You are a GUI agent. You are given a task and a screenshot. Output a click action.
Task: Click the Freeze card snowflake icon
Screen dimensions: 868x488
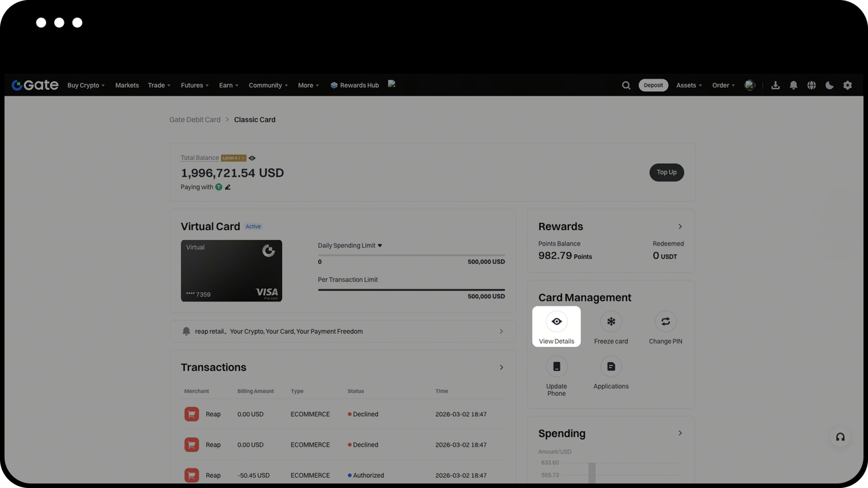pos(610,322)
